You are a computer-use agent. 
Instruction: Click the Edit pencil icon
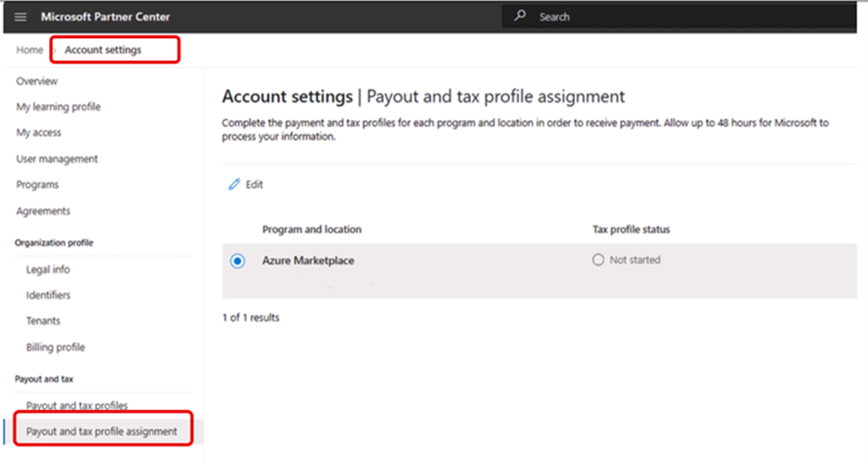(x=234, y=184)
